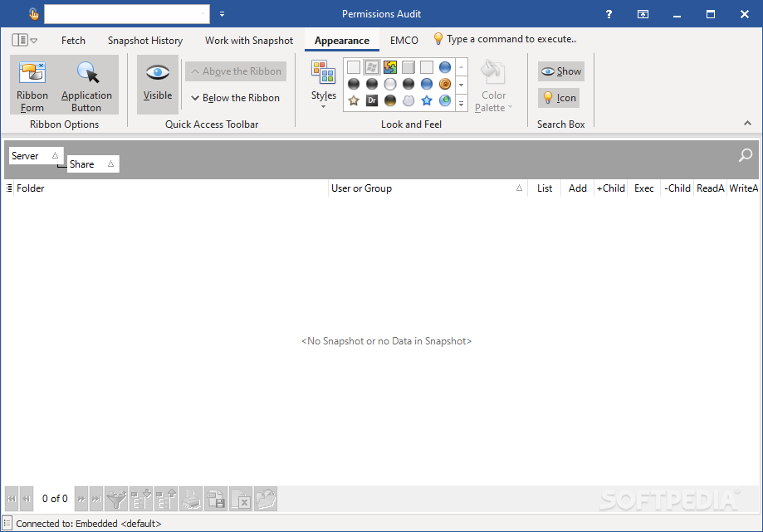The width and height of the screenshot is (763, 532).
Task: Apply the blue star skin
Action: [x=427, y=100]
